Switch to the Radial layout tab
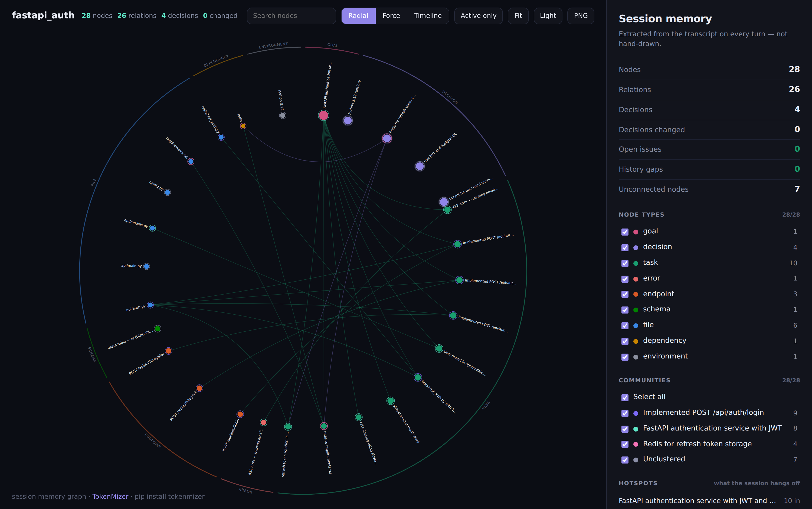Screen dimensions: 812x509 point(358,16)
